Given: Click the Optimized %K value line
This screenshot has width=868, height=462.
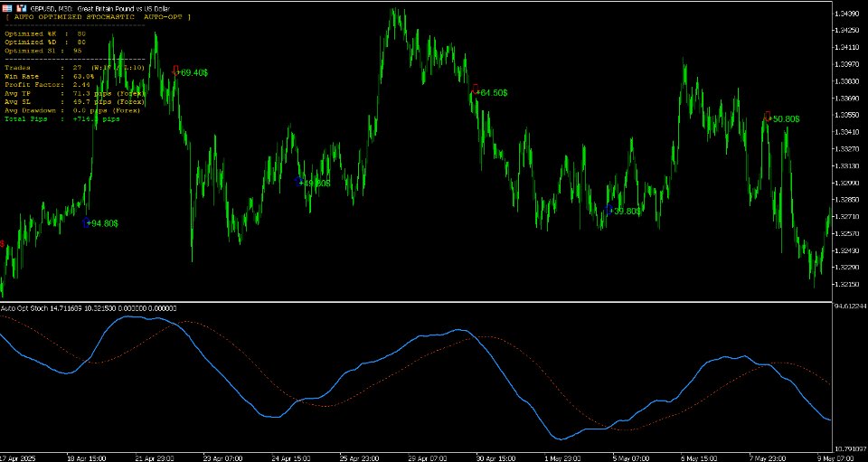Looking at the screenshot, I should tap(45, 33).
